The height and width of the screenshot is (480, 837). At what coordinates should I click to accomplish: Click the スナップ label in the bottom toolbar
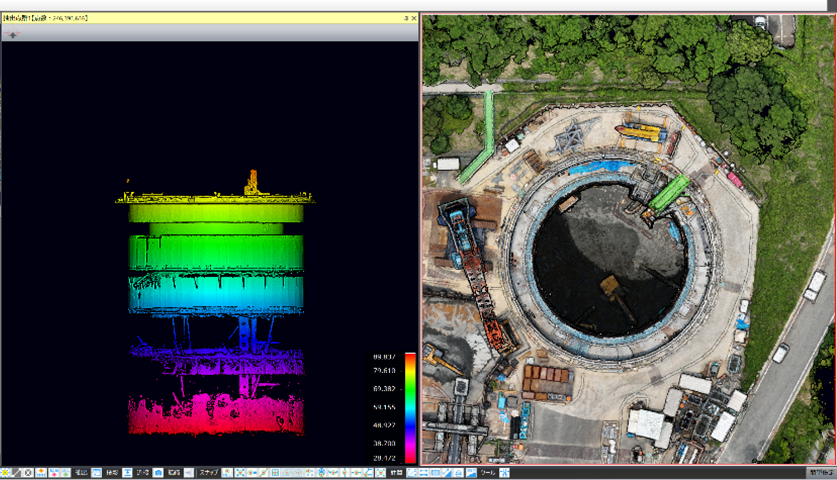(208, 472)
